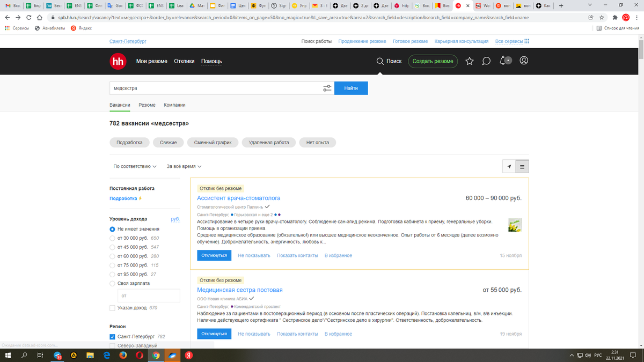This screenshot has height=362, width=644.
Task: Respond to Ассистент врача-стоматолога vacancy
Action: (x=214, y=255)
